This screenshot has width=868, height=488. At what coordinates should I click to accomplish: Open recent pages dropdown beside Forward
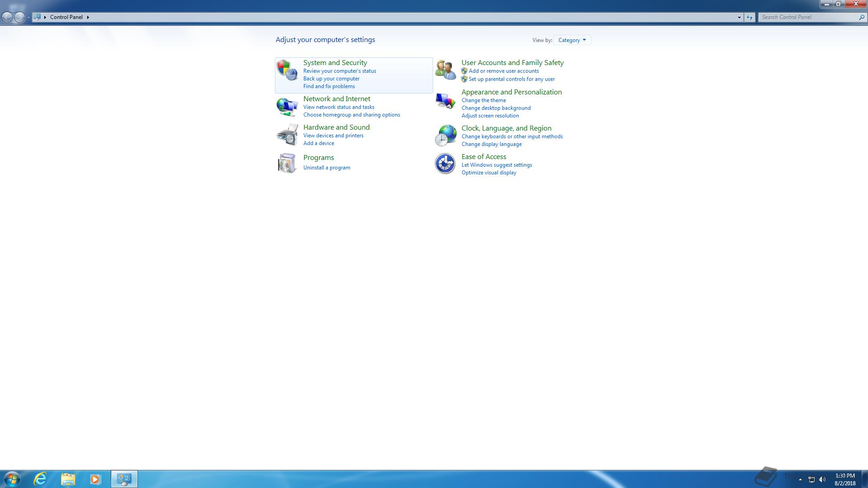28,17
